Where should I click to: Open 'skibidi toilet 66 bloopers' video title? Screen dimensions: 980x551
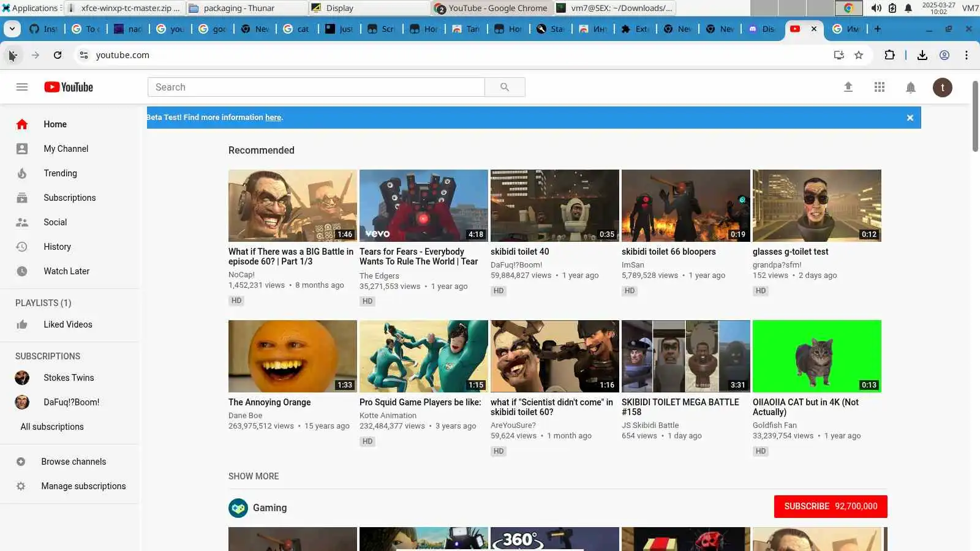click(669, 252)
